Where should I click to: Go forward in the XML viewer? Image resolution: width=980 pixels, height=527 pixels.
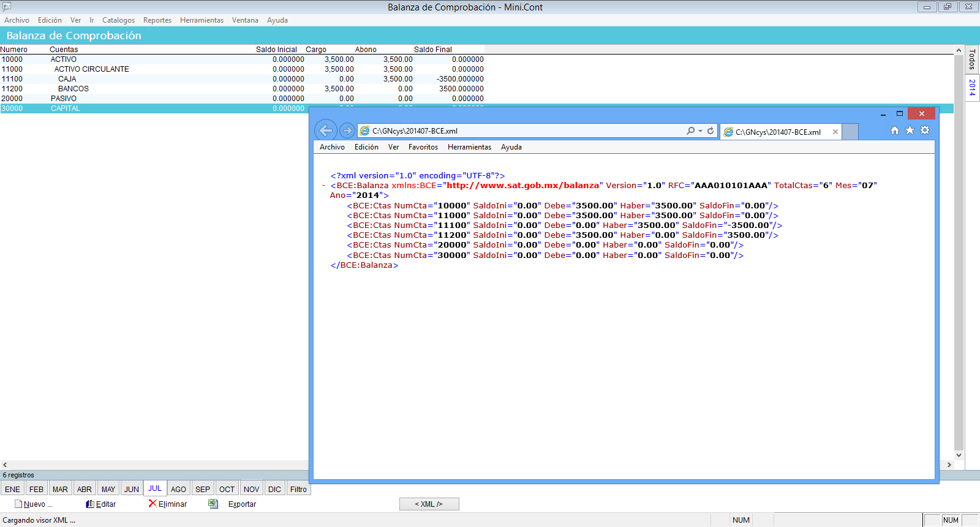pos(347,131)
